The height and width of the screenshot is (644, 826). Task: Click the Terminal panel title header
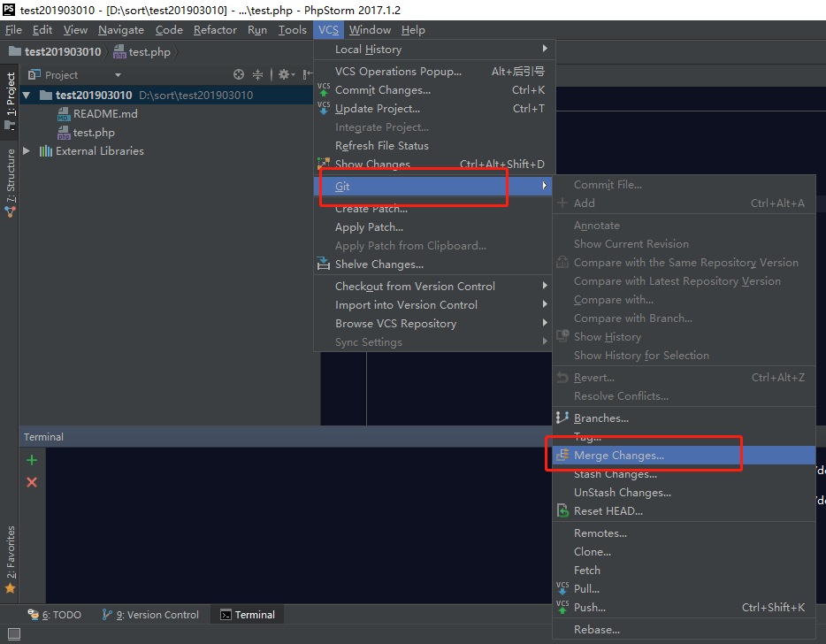43,437
